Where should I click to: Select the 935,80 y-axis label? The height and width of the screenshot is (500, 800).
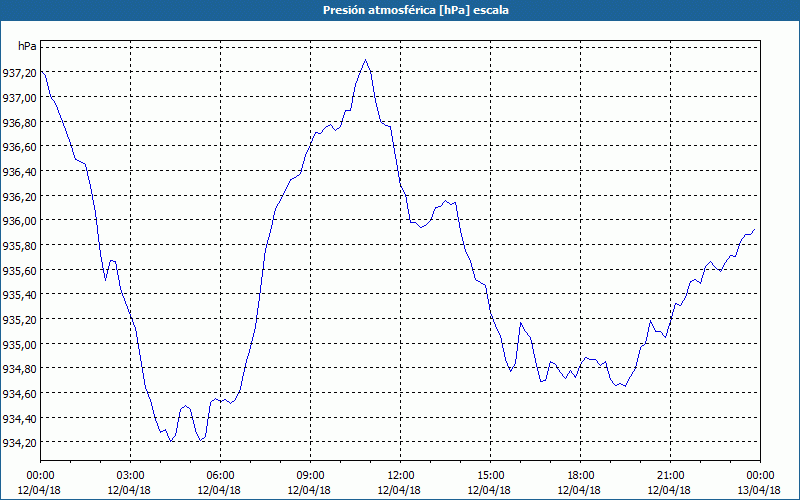[x=19, y=246]
